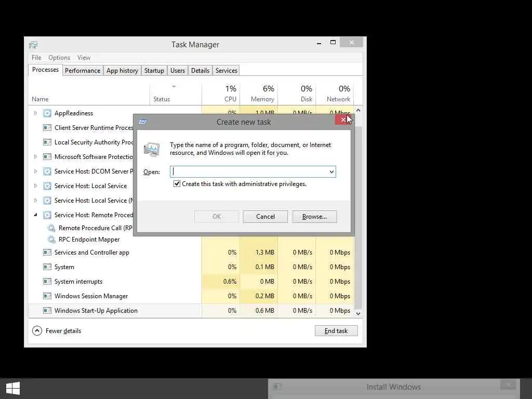The width and height of the screenshot is (532, 399).
Task: Click the Fewer details link
Action: point(63,331)
